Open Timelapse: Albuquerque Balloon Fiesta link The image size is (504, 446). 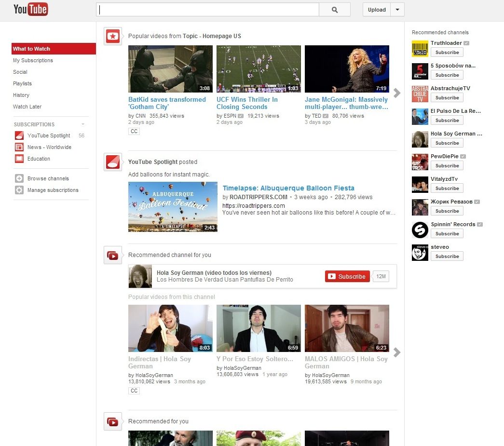tap(288, 188)
